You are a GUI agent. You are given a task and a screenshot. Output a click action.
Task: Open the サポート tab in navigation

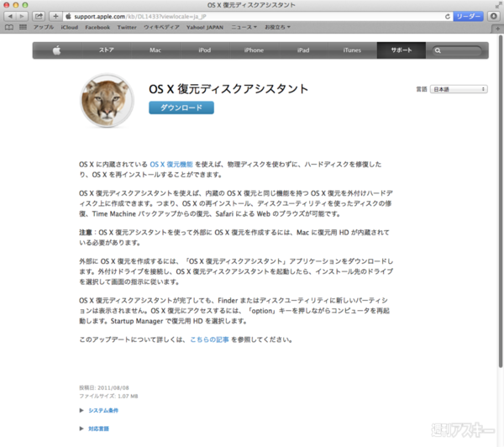[402, 50]
